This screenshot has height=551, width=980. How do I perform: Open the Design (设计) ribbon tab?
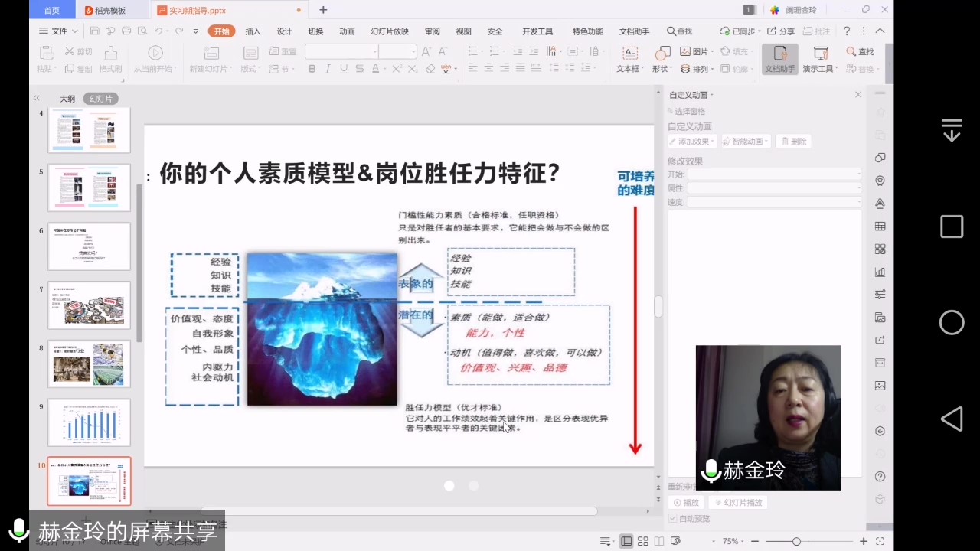(284, 31)
